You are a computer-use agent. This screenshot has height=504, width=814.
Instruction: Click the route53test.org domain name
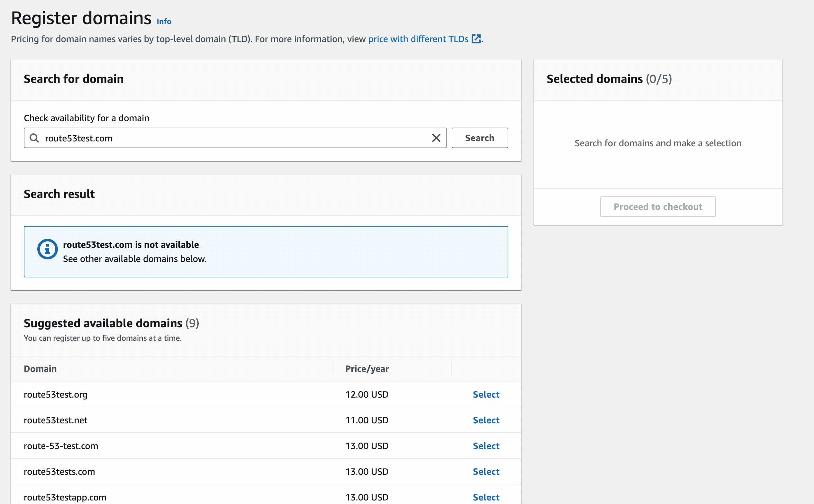pos(56,394)
